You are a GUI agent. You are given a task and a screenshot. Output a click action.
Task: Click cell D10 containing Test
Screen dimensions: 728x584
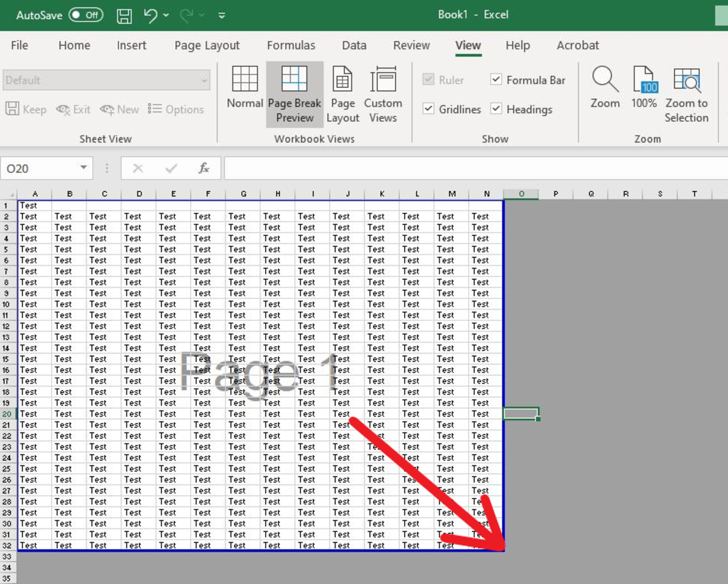139,304
